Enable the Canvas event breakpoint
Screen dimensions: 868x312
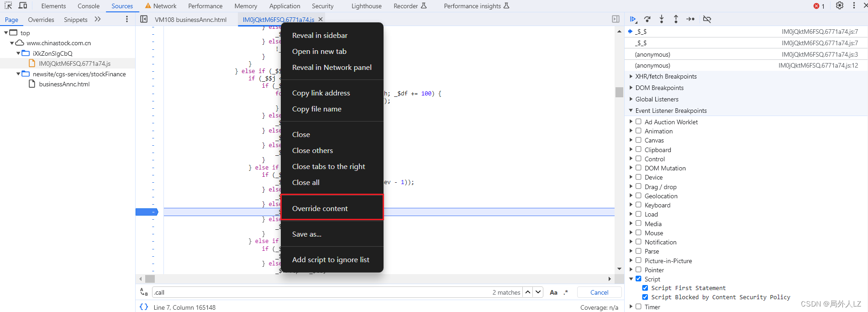coord(638,140)
